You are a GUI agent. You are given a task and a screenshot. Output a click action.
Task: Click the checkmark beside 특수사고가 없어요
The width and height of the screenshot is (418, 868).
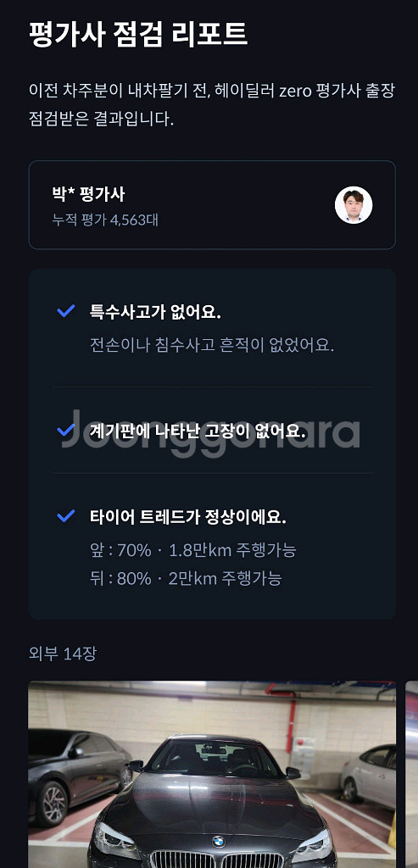click(66, 311)
